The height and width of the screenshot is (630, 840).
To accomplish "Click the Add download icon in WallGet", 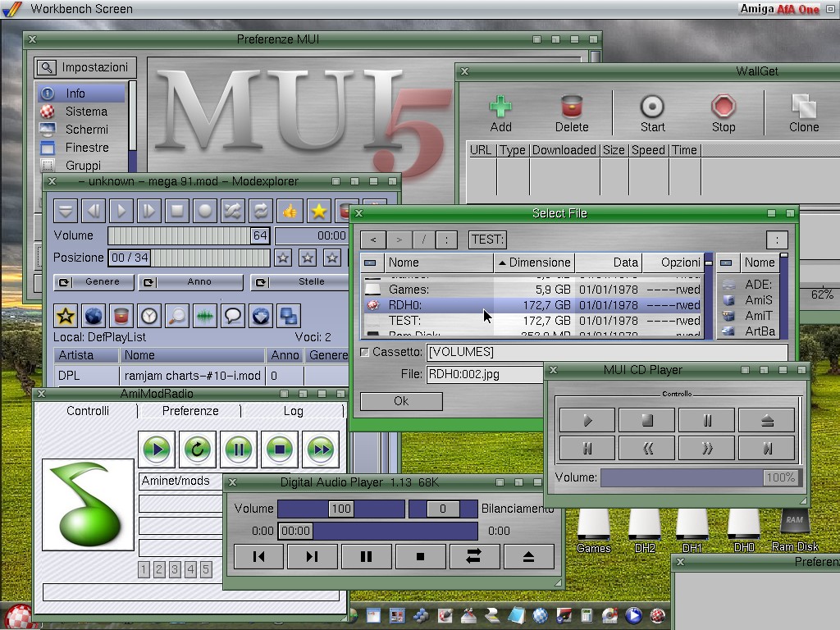I will click(500, 112).
